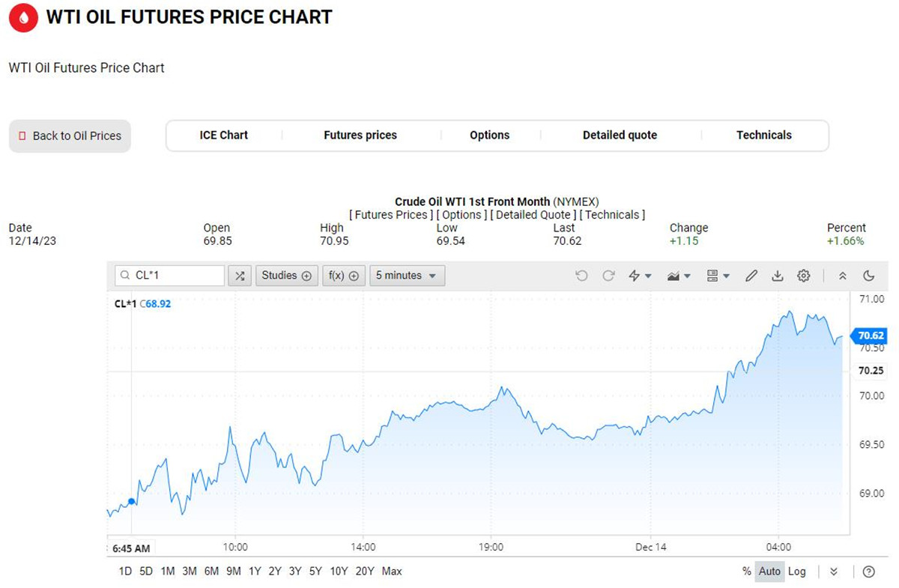Download the chart image
Image resolution: width=899 pixels, height=588 pixels.
coord(778,276)
